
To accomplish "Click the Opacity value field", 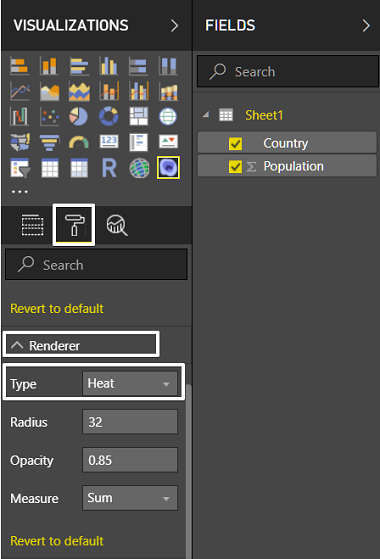I will [130, 460].
